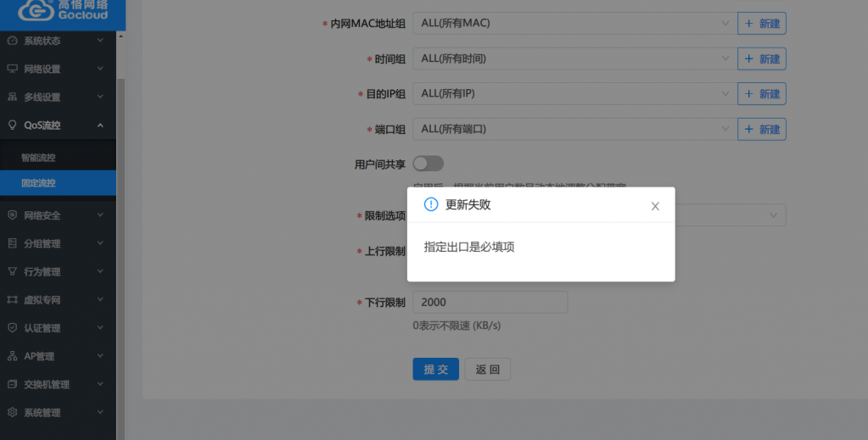Image resolution: width=868 pixels, height=440 pixels.
Task: Expand the 认证管理 menu chevron
Action: 100,327
